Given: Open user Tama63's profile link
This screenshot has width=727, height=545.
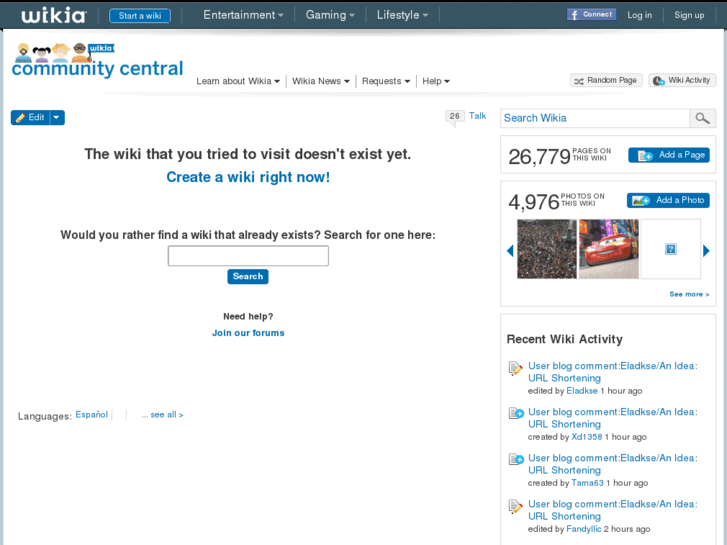Looking at the screenshot, I should (x=587, y=483).
